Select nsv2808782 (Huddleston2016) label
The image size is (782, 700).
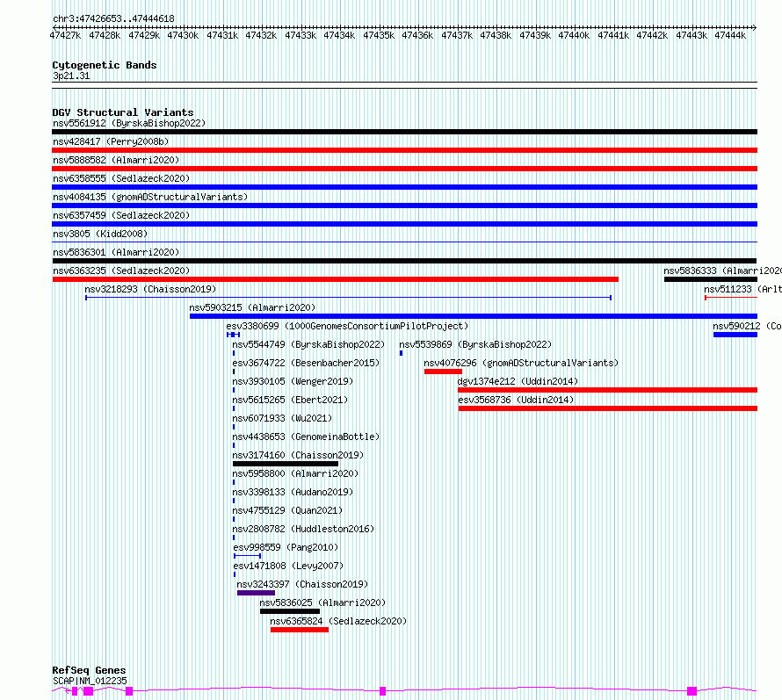[303, 529]
